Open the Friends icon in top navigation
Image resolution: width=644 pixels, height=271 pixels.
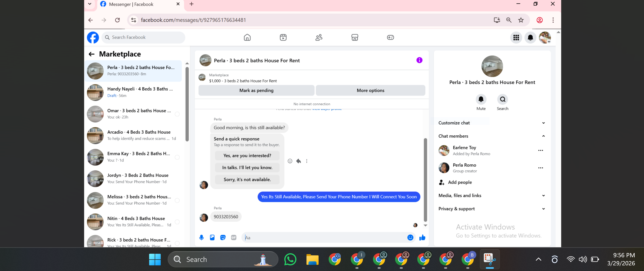tap(319, 38)
